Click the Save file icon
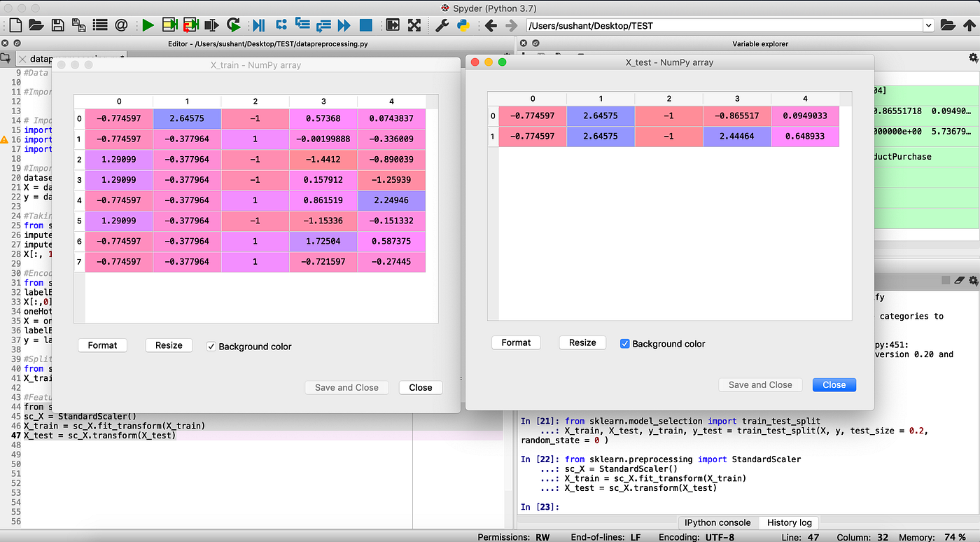 tap(57, 25)
